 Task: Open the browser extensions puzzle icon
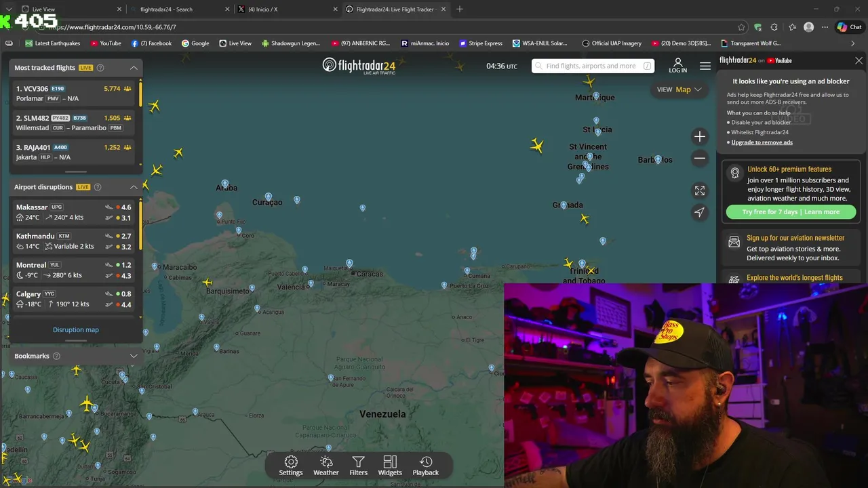774,27
